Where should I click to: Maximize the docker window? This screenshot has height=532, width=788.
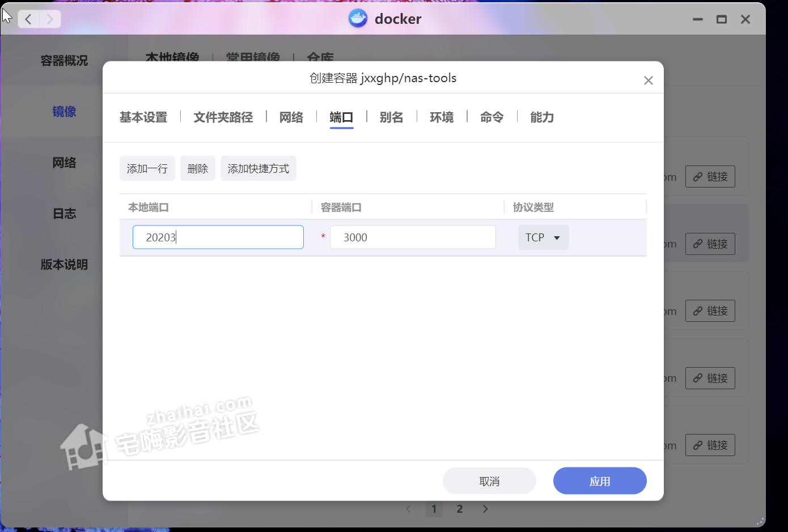click(722, 19)
